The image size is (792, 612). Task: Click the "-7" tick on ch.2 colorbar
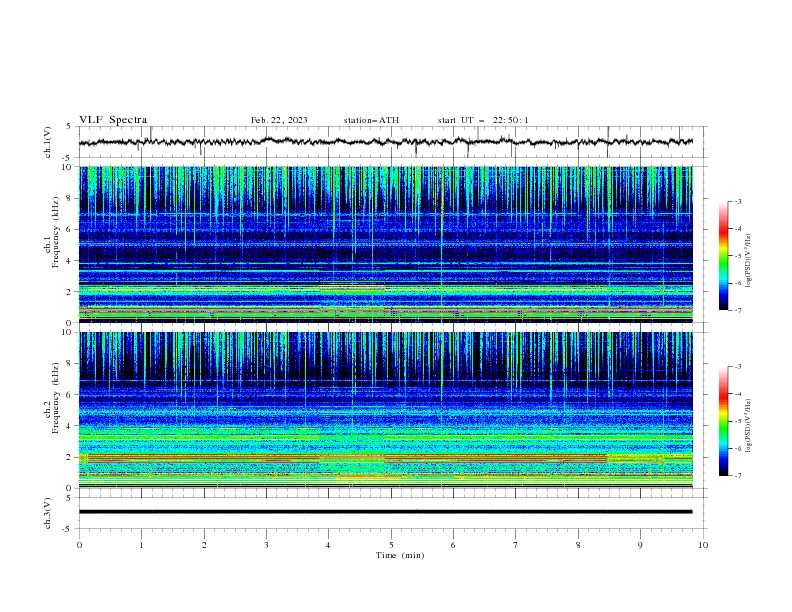[x=737, y=476]
